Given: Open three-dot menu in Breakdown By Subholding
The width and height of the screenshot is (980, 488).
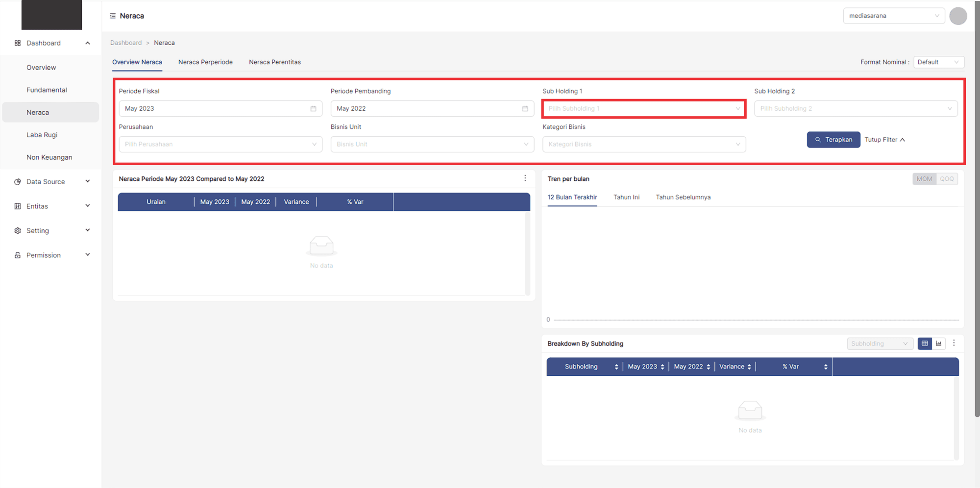Looking at the screenshot, I should click(954, 343).
